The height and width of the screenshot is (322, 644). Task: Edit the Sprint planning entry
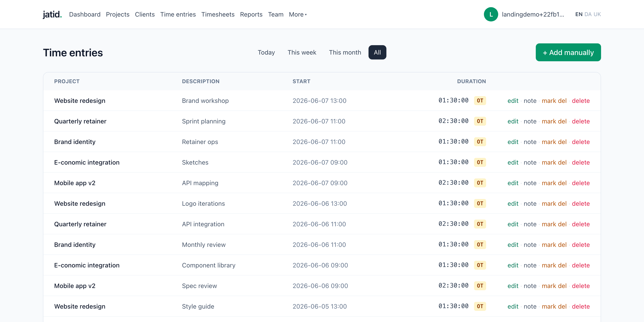[x=513, y=121]
